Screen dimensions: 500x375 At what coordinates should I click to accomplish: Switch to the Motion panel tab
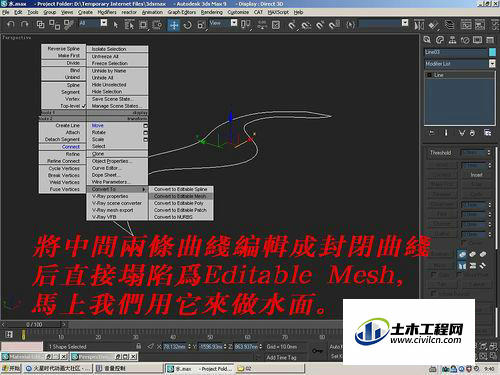point(465,40)
